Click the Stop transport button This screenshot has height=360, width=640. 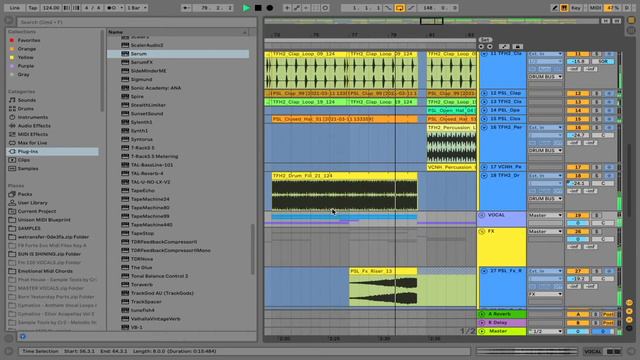point(258,8)
